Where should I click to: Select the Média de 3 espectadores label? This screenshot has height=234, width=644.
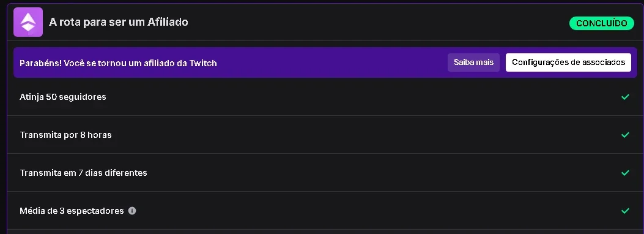(72, 211)
